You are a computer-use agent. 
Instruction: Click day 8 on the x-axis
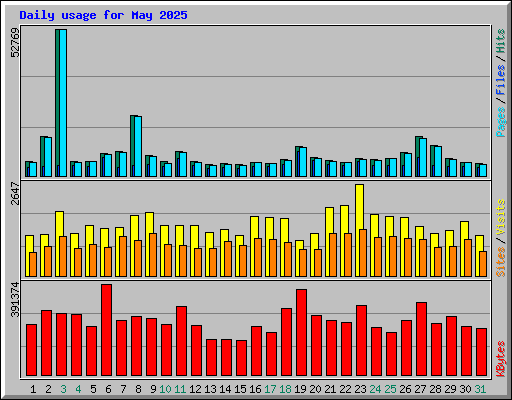pos(138,389)
